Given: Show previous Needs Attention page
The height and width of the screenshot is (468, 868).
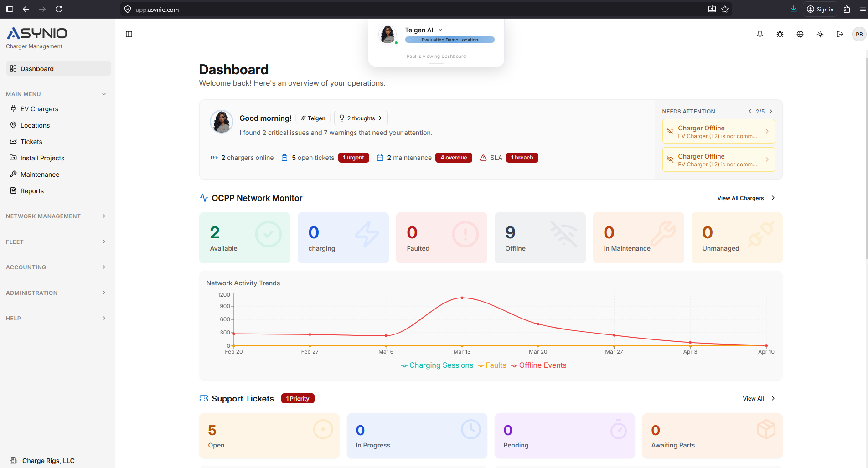Looking at the screenshot, I should pos(750,111).
